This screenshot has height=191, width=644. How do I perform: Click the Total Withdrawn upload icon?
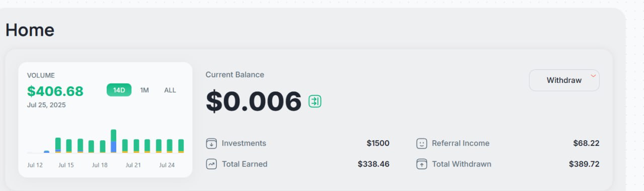pos(422,164)
